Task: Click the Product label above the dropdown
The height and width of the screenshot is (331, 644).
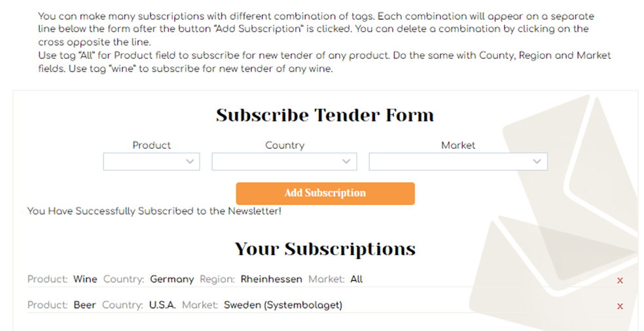Action: [152, 145]
